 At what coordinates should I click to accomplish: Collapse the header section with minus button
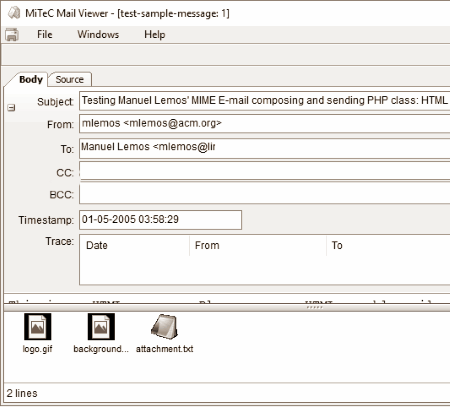pyautogui.click(x=11, y=108)
